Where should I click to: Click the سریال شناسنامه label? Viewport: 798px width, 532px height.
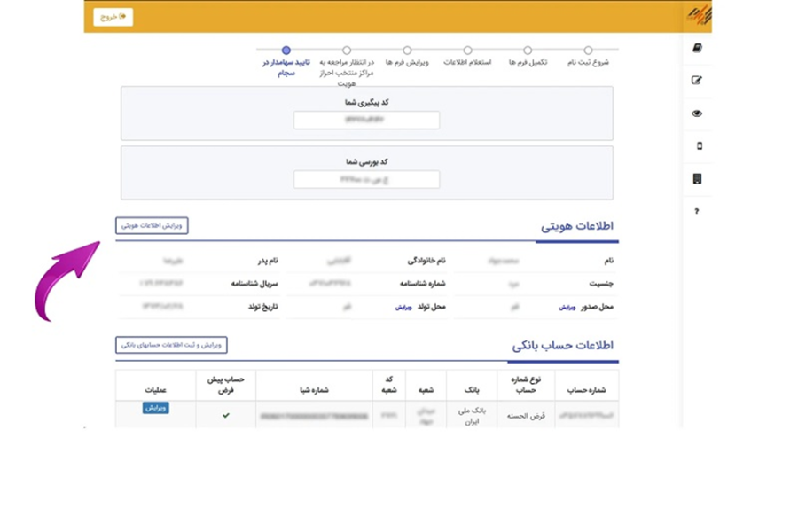(254, 283)
